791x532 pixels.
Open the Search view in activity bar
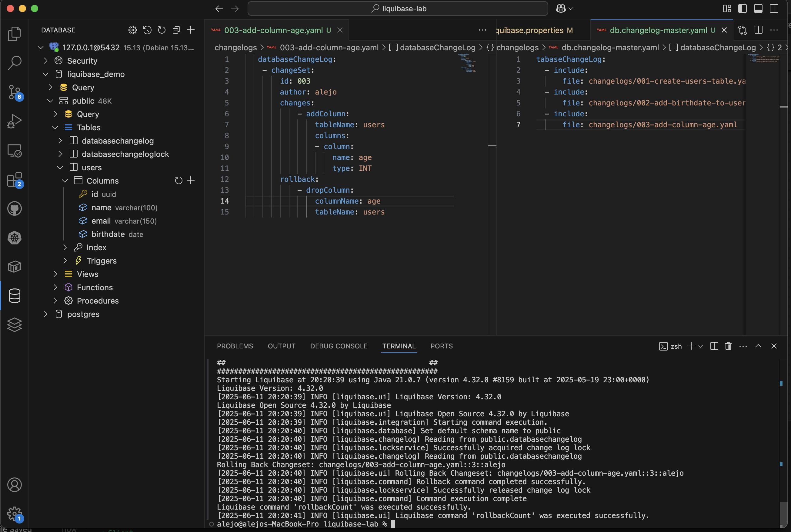(x=14, y=63)
